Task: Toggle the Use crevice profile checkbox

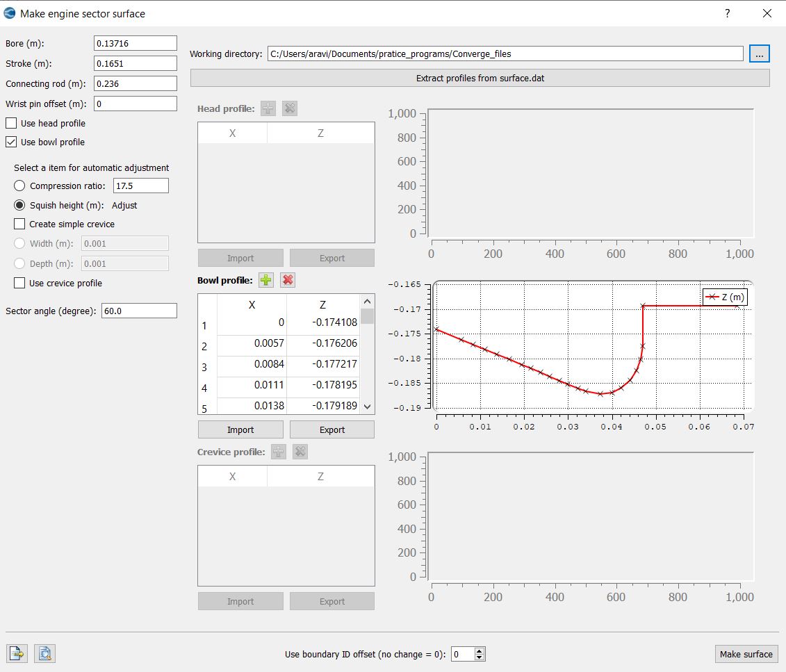Action: click(19, 283)
